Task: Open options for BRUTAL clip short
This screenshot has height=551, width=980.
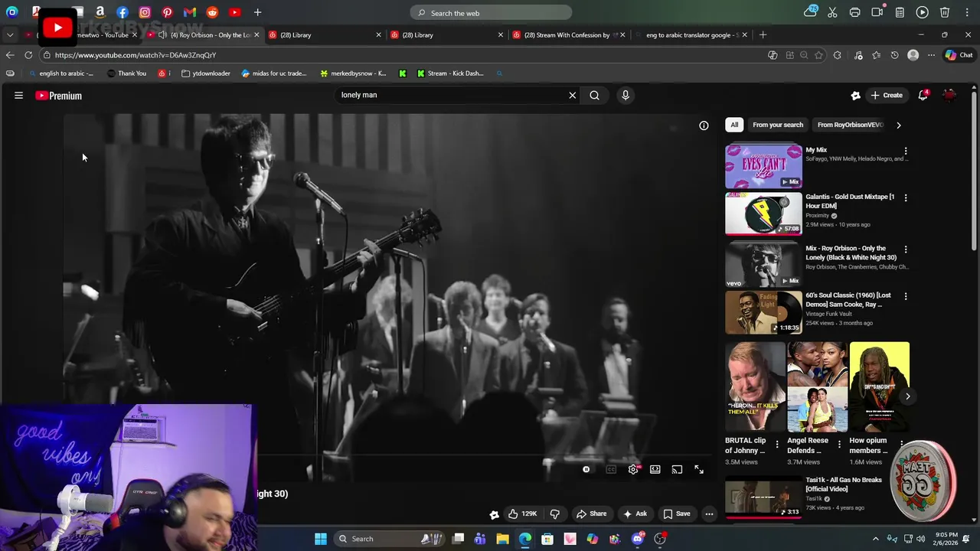Action: pyautogui.click(x=777, y=444)
